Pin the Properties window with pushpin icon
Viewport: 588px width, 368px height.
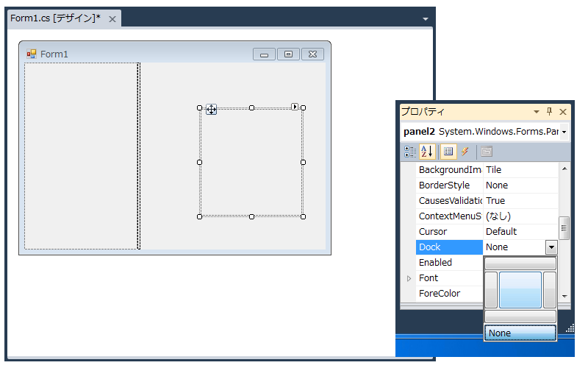[549, 111]
